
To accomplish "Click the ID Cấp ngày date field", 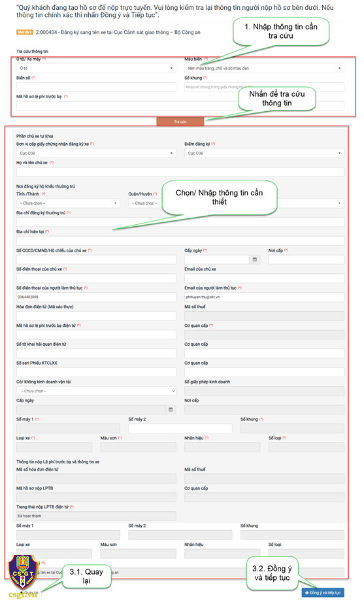I will (217, 260).
